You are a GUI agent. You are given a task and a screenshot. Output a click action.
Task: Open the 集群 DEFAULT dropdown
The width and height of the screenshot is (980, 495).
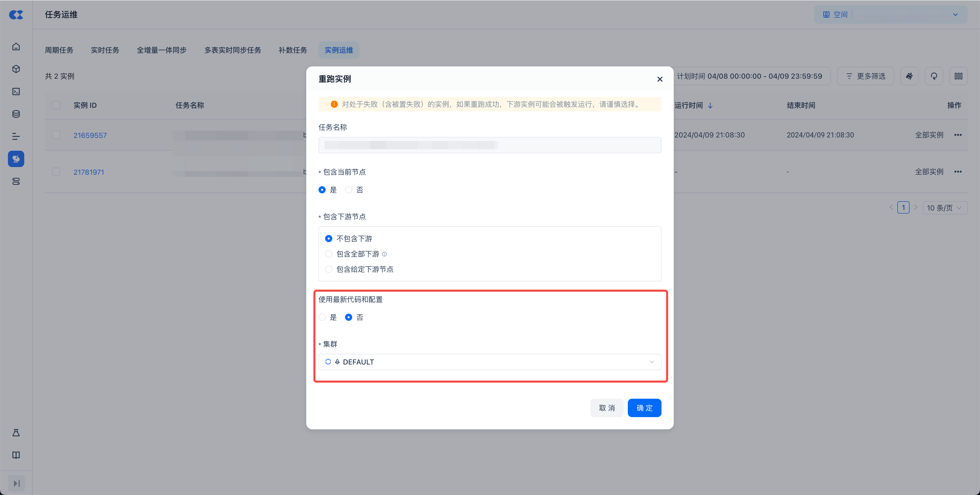[x=490, y=362]
